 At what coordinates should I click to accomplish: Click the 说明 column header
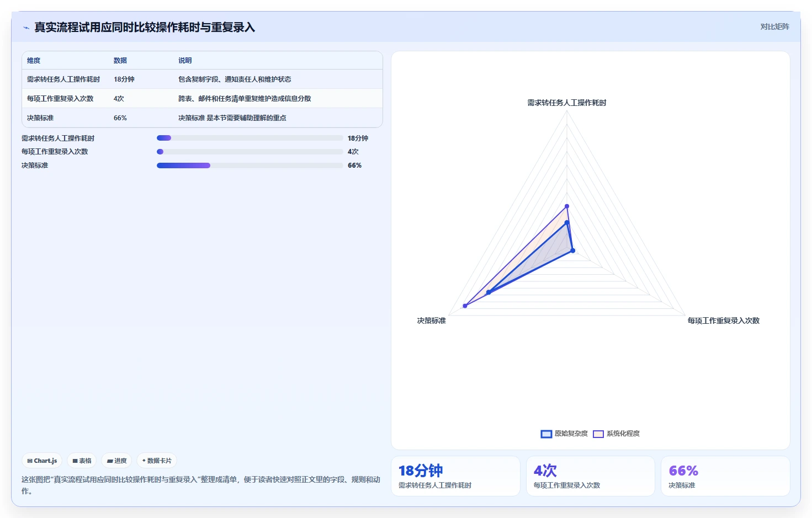[x=185, y=61]
